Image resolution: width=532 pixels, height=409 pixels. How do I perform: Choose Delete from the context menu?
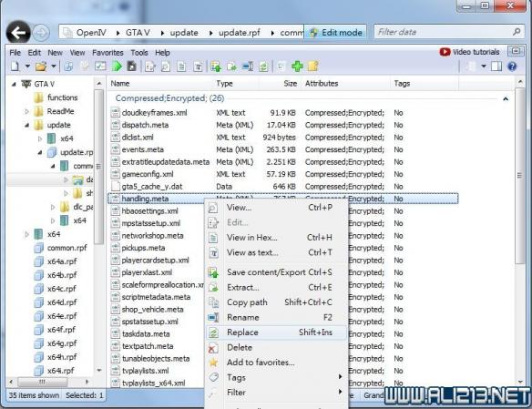pos(277,347)
